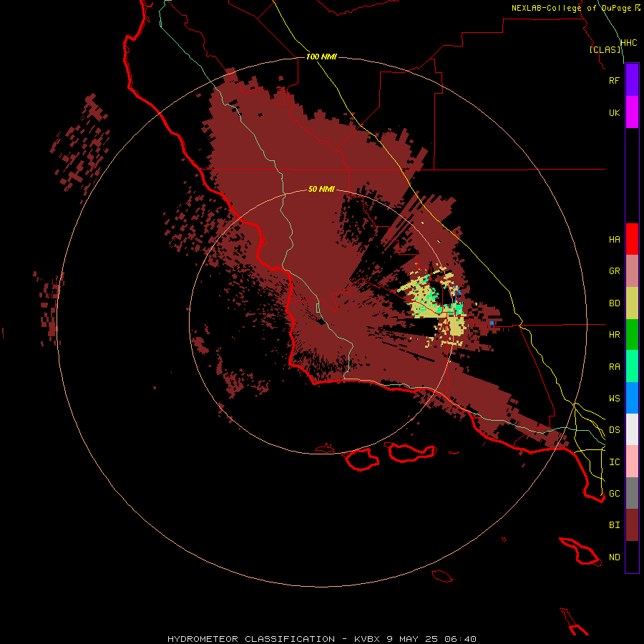Click the '[CLAS]' units label
This screenshot has width=644, height=644.
[605, 49]
